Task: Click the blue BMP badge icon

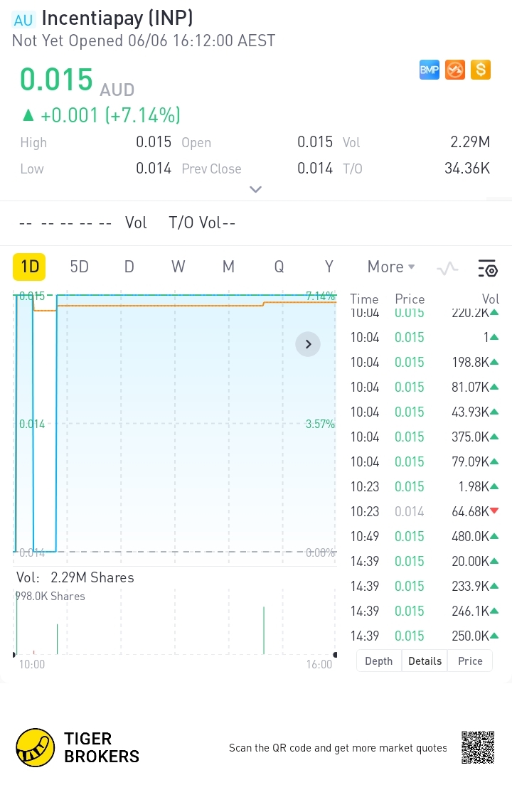Action: 430,70
